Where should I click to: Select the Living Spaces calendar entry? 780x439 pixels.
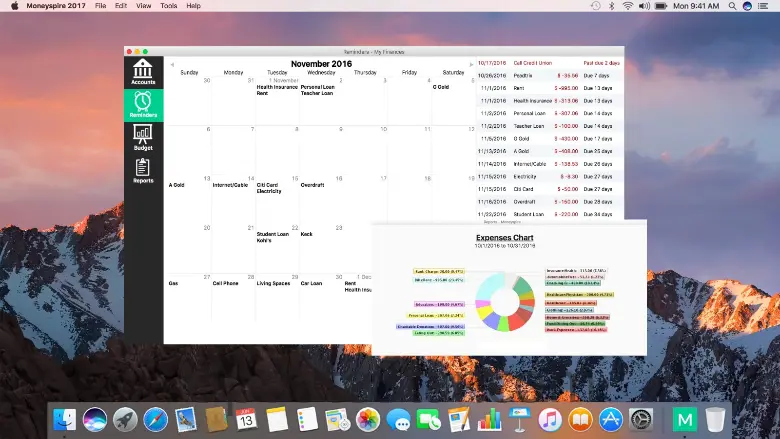click(x=273, y=283)
